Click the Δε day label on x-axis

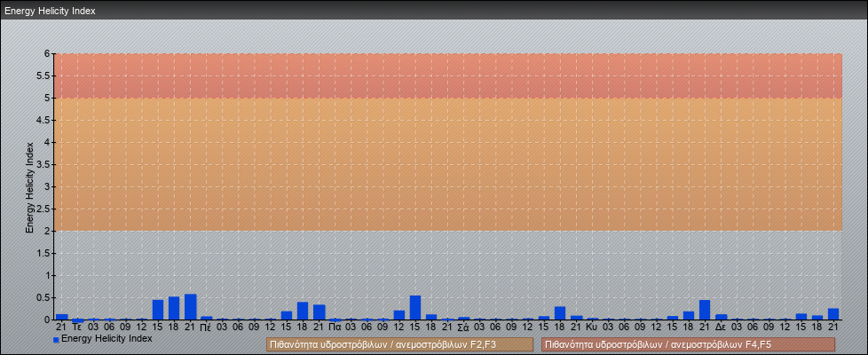[x=721, y=327]
